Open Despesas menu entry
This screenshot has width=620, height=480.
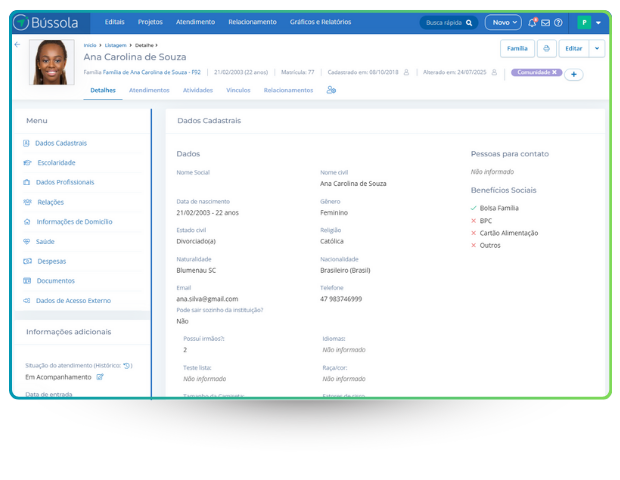[52, 261]
